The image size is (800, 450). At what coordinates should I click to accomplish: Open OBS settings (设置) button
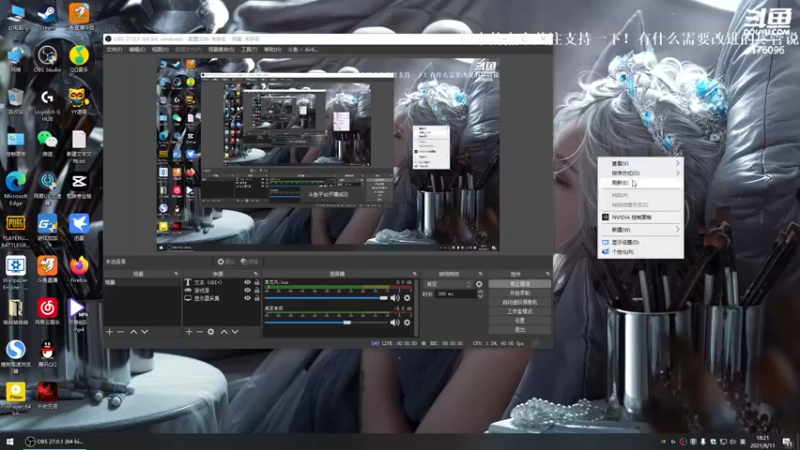point(519,320)
